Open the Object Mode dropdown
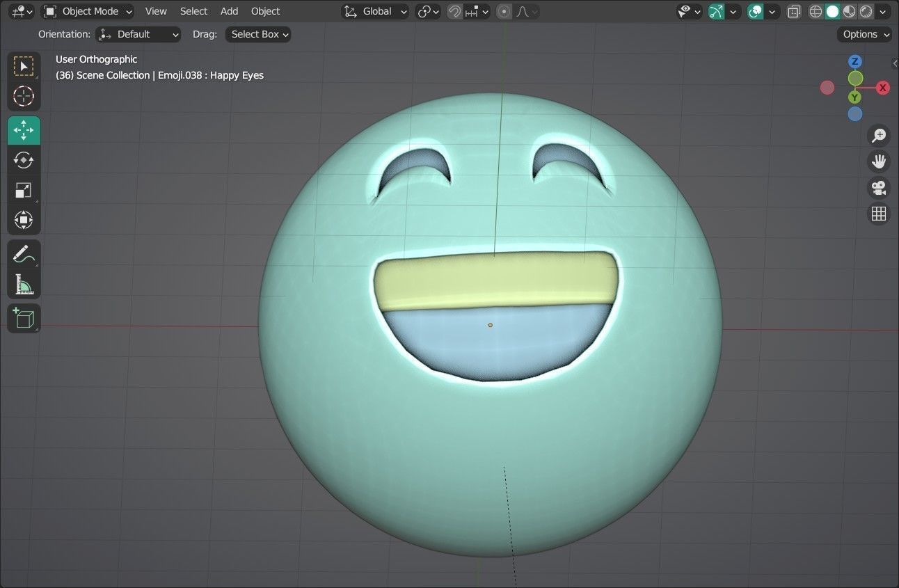 88,11
